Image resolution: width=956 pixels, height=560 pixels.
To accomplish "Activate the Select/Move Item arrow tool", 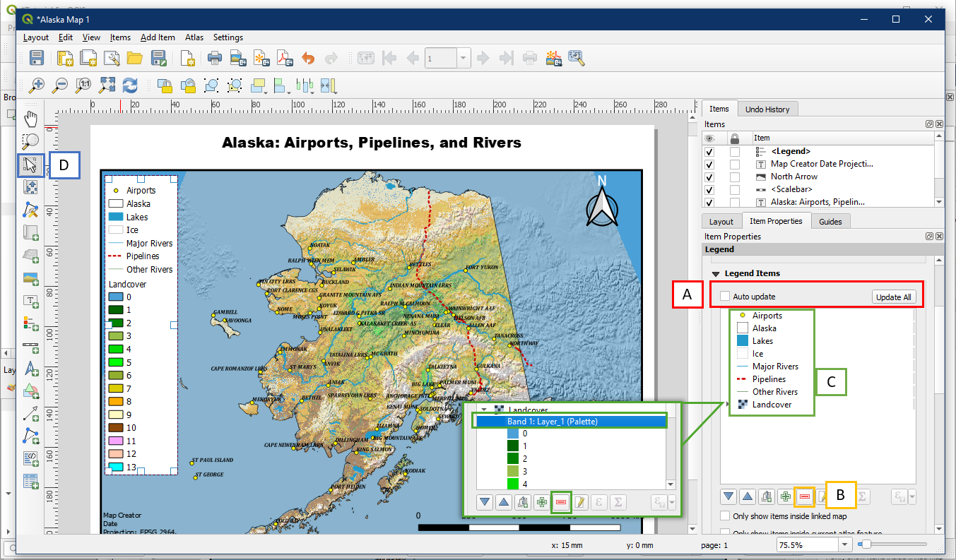I will tap(30, 165).
